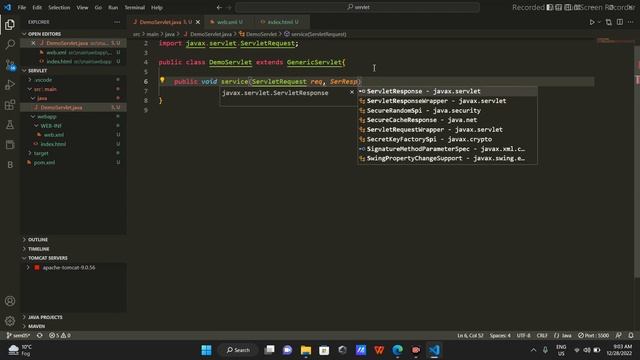Split the editor to the right
The height and width of the screenshot is (360, 640).
[x=620, y=22]
